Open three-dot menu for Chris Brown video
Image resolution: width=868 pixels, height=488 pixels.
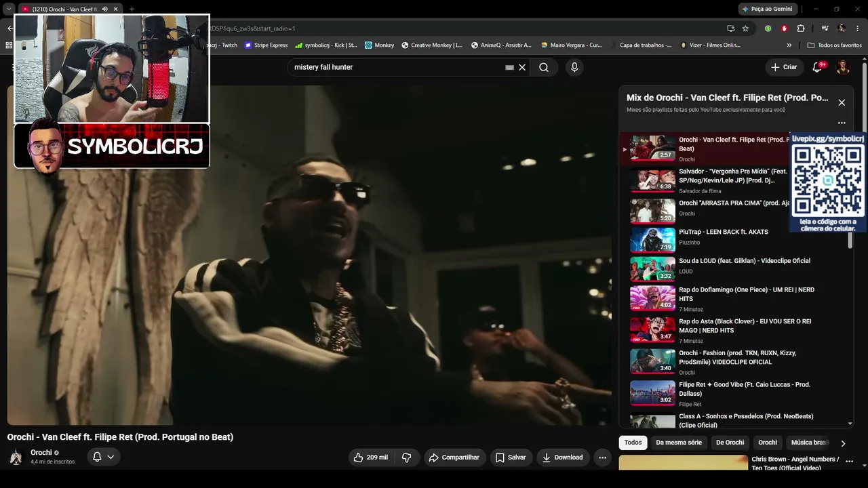pyautogui.click(x=848, y=462)
